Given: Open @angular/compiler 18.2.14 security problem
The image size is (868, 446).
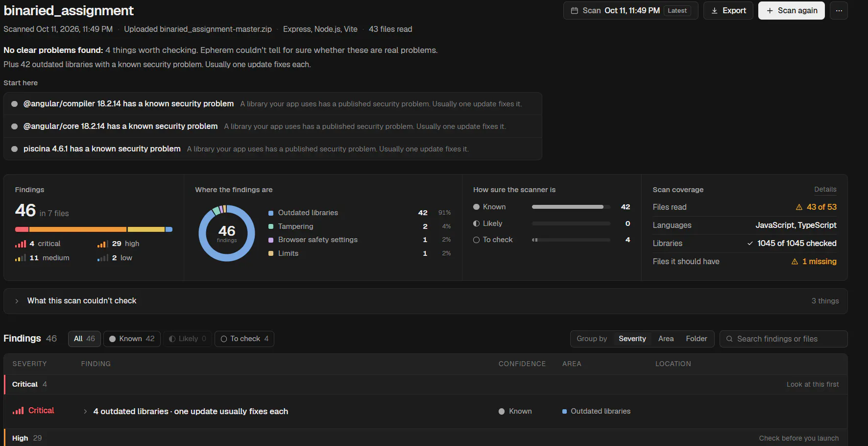Looking at the screenshot, I should point(272,104).
